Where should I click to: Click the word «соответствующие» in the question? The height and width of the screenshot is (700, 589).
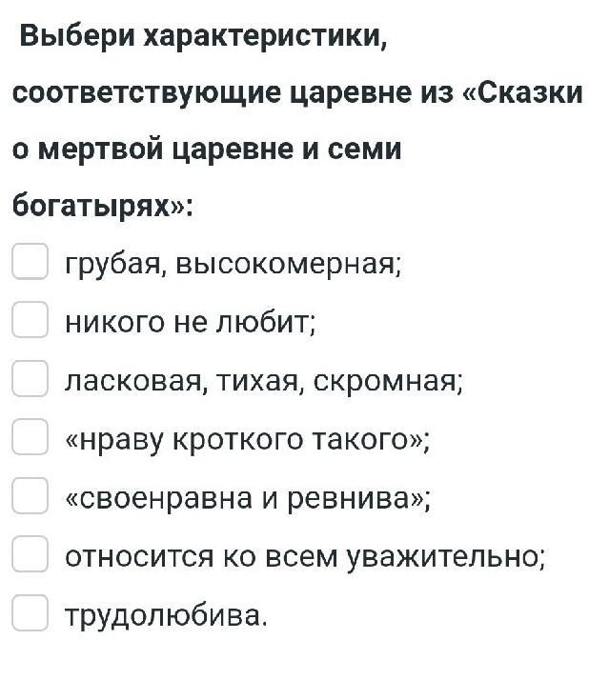(x=146, y=95)
